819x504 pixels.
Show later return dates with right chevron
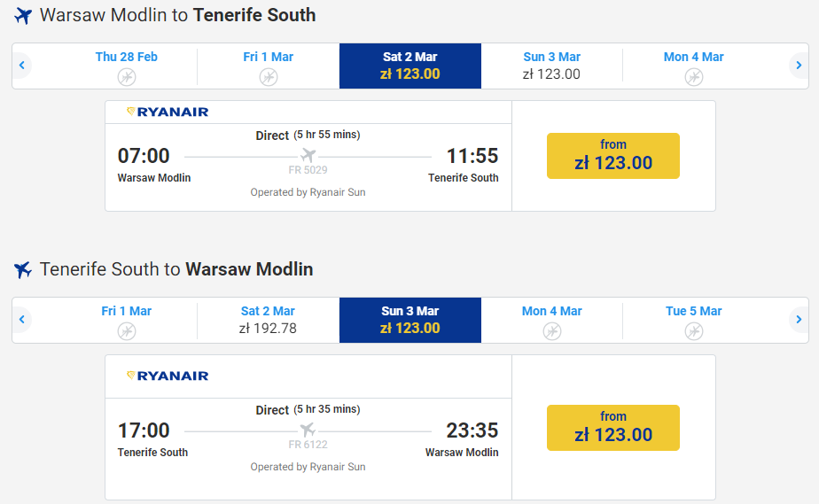(799, 319)
